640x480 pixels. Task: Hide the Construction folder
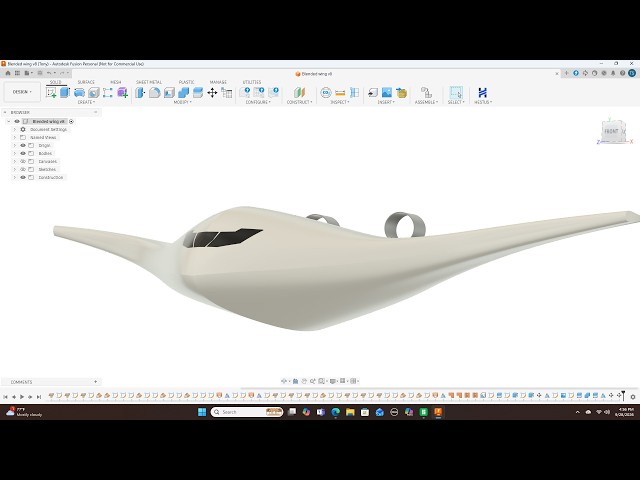point(23,177)
